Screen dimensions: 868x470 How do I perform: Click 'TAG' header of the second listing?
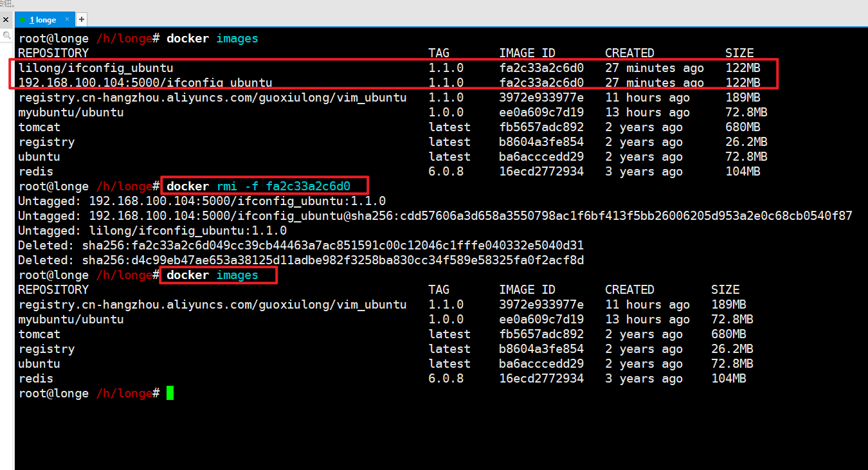[439, 290]
